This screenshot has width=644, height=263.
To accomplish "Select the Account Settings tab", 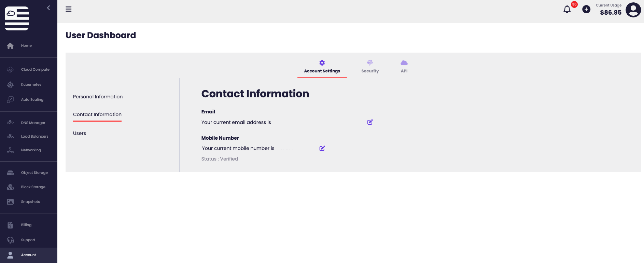I will tap(322, 67).
